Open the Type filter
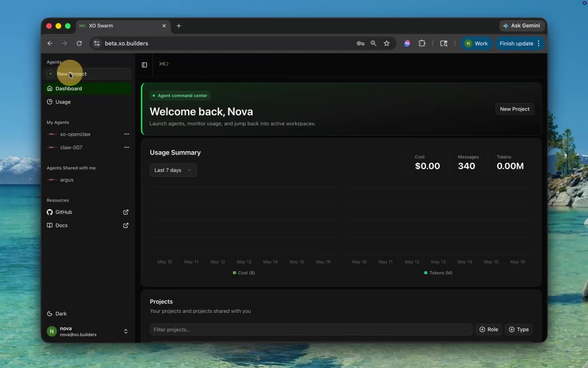This screenshot has height=368, width=588. click(519, 329)
